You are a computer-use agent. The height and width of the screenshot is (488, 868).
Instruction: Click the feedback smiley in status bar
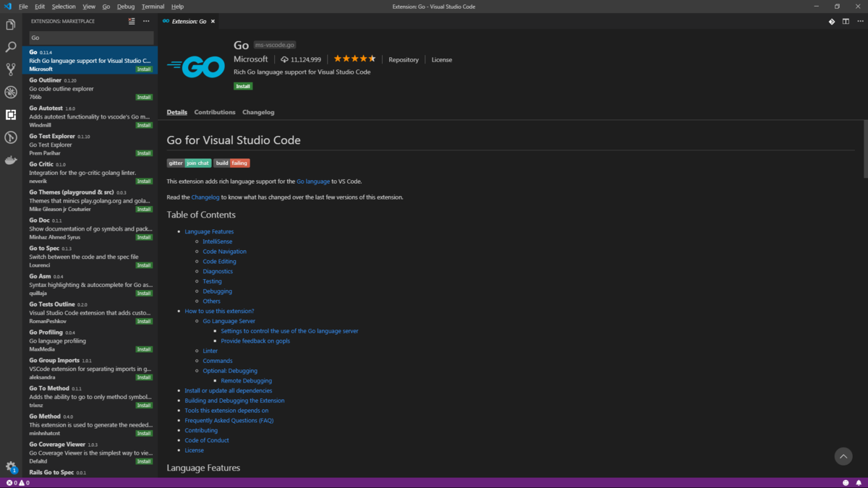(846, 483)
